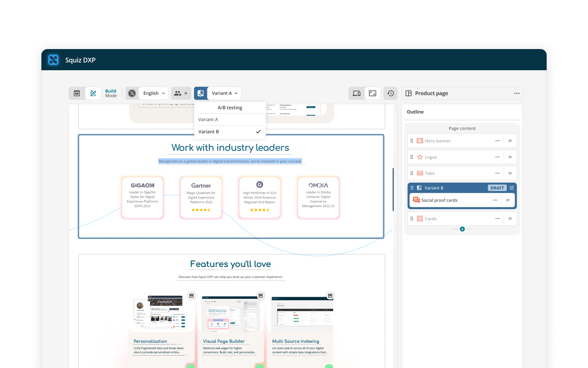Collapse the Hero banner row with its chevron
Screen dimensions: 588x368
click(x=510, y=140)
